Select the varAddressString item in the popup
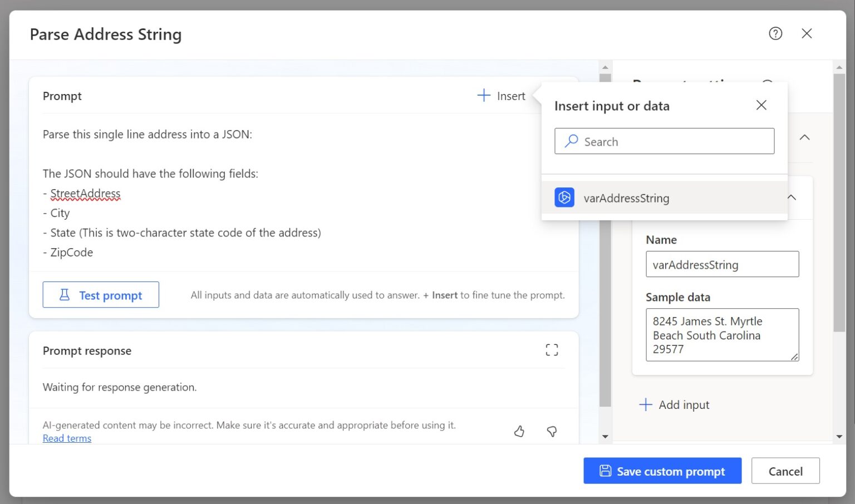The image size is (855, 504). pyautogui.click(x=626, y=198)
